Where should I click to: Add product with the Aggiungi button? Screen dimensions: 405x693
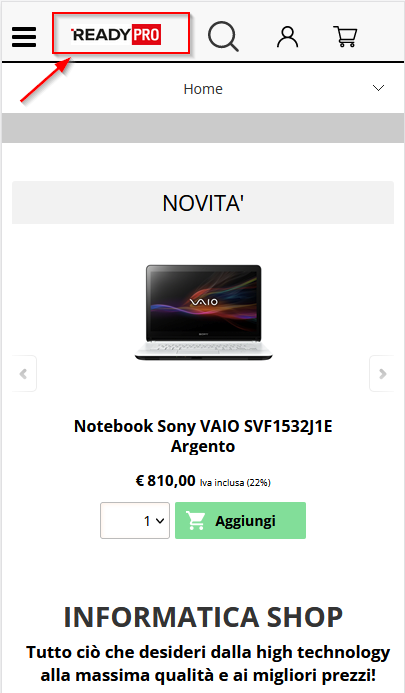pyautogui.click(x=241, y=521)
